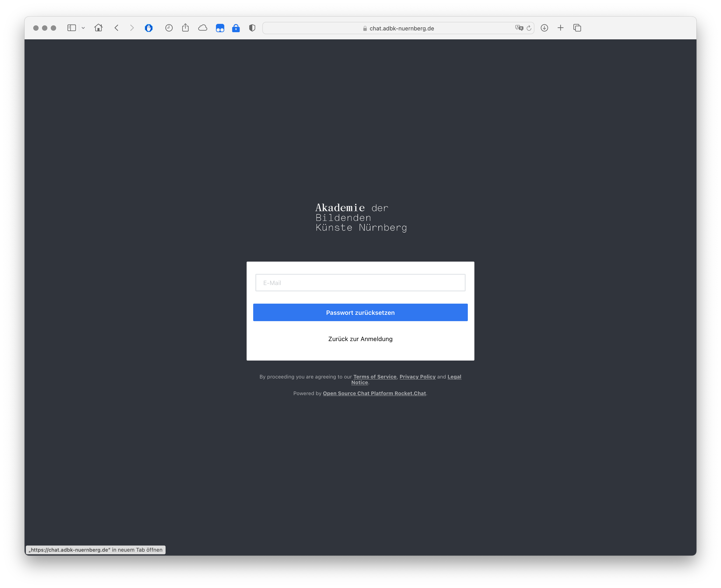Open the blue padlock password extension
This screenshot has height=588, width=721.
(x=236, y=28)
